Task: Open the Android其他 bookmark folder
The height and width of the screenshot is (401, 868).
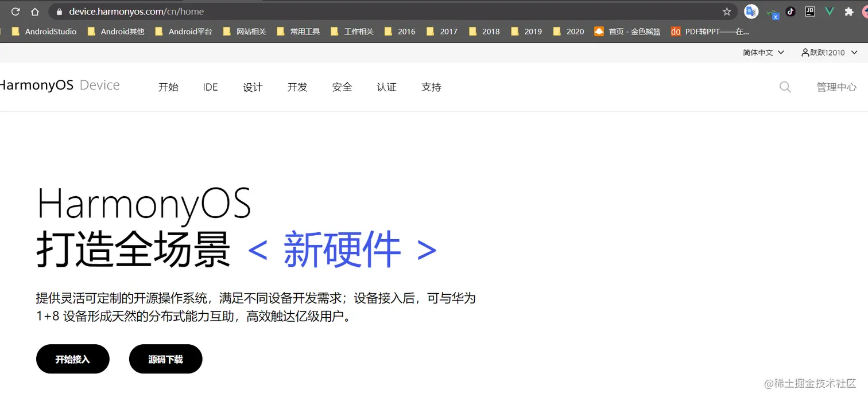Action: click(116, 32)
